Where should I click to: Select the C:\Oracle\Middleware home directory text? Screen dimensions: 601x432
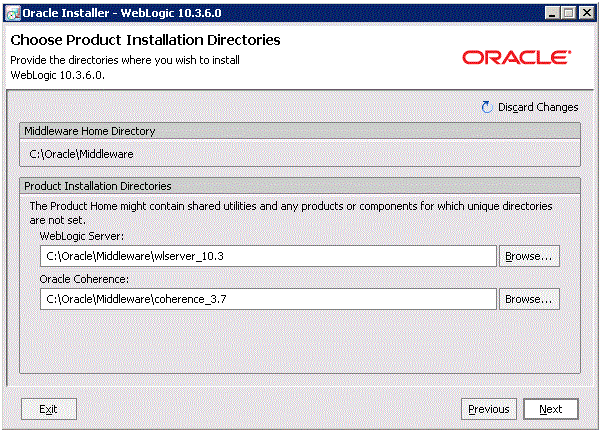point(81,154)
